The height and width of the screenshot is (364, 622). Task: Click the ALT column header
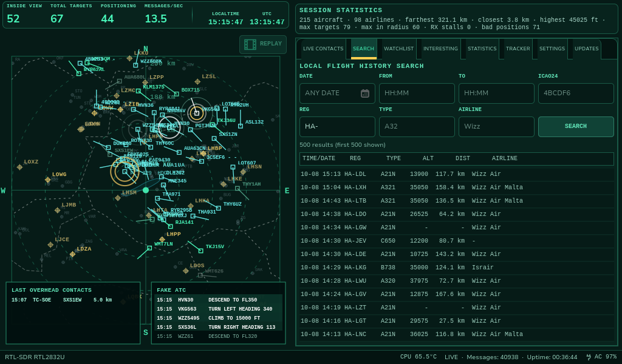[x=428, y=158]
